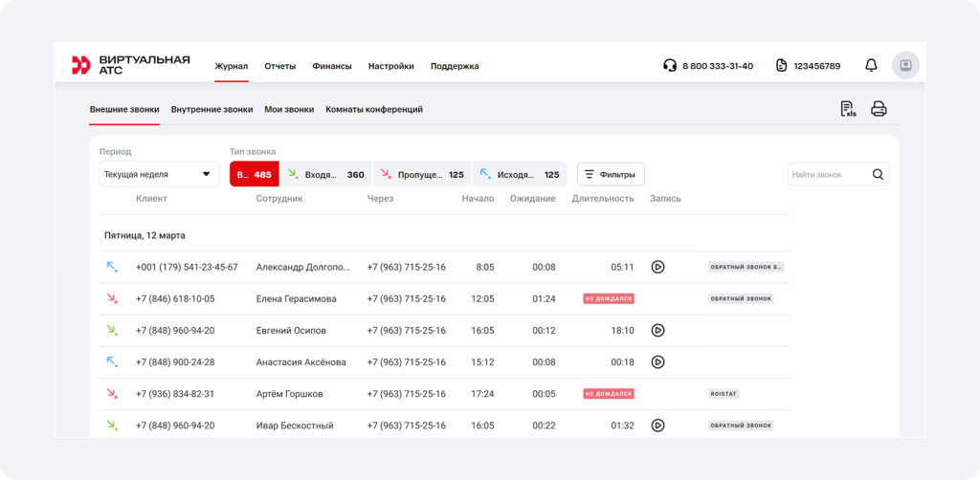Screen dimensions: 980x480
Task: Print the call journal
Action: click(879, 109)
